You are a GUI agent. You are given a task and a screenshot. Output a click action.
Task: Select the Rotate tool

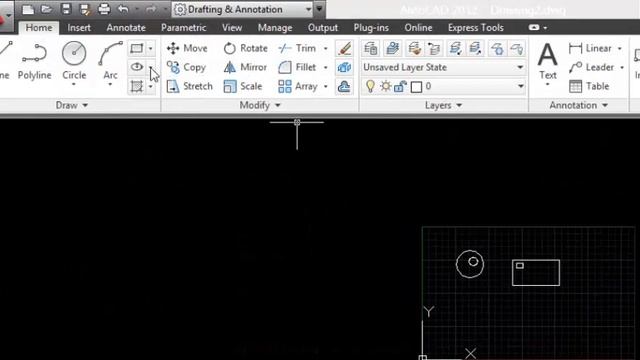pos(245,48)
